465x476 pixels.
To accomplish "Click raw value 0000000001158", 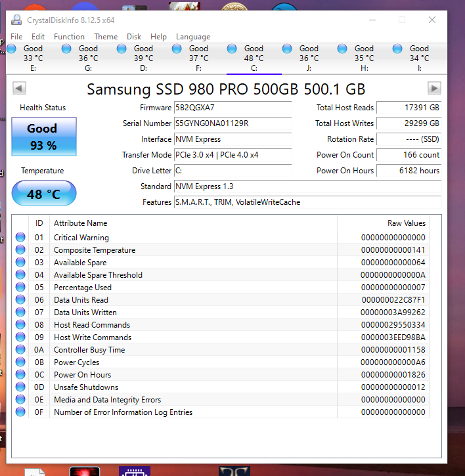I will [x=393, y=350].
